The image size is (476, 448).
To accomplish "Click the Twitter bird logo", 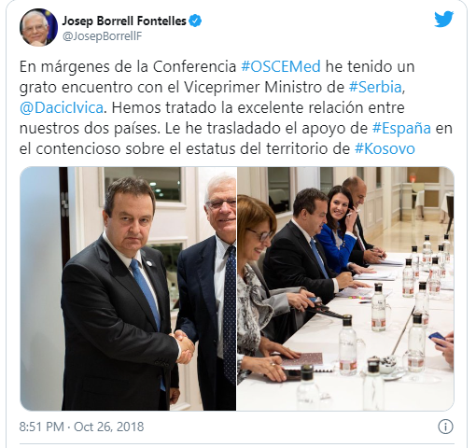I will coord(443,20).
